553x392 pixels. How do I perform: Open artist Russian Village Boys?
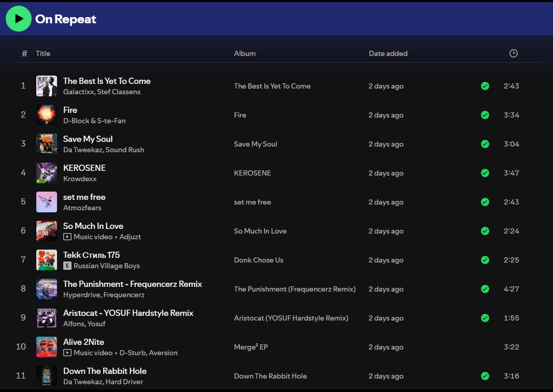coord(107,266)
